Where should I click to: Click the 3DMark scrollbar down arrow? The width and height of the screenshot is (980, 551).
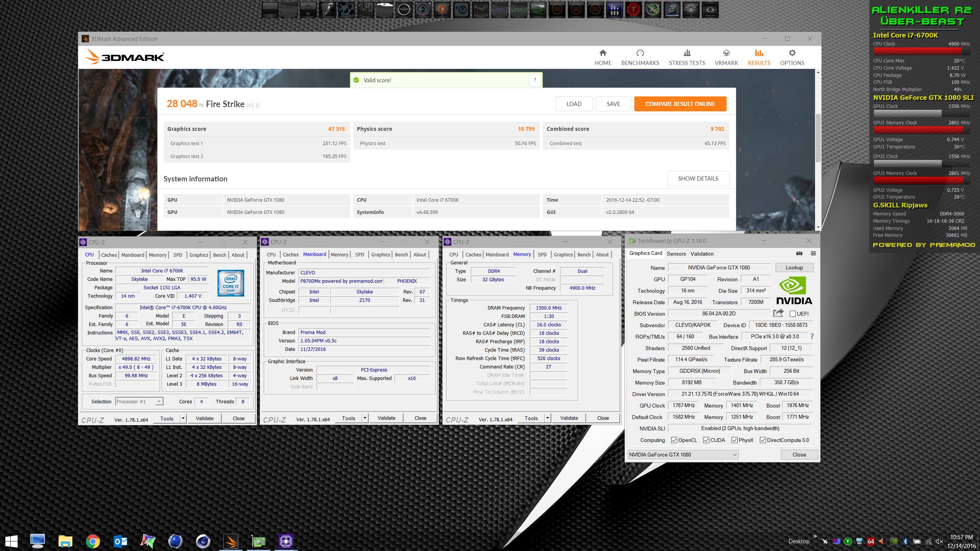coord(818,227)
